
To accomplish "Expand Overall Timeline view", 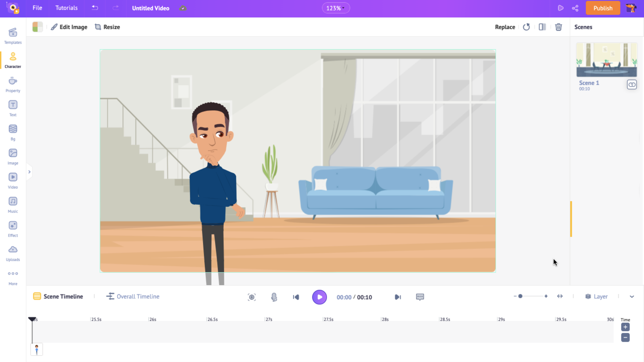I will tap(133, 296).
